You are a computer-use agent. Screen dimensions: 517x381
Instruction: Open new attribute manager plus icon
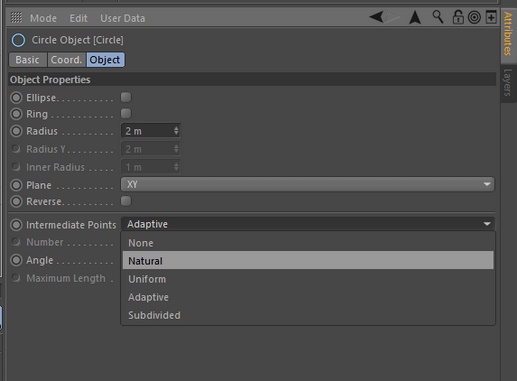click(491, 17)
